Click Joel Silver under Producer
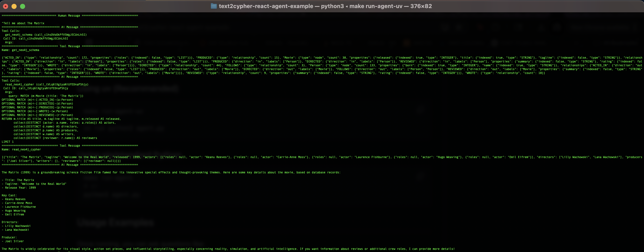The height and width of the screenshot is (252, 644). tap(14, 241)
